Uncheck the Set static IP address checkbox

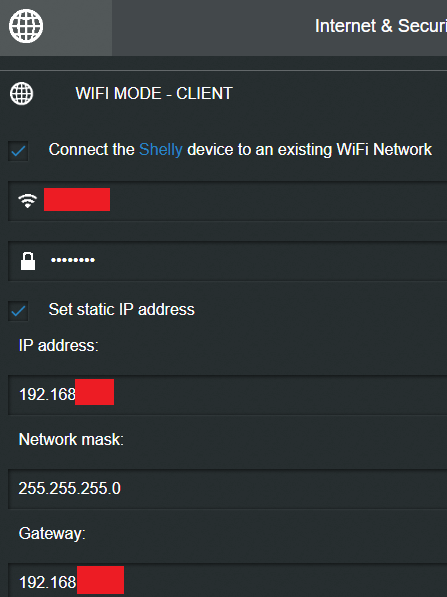point(18,311)
